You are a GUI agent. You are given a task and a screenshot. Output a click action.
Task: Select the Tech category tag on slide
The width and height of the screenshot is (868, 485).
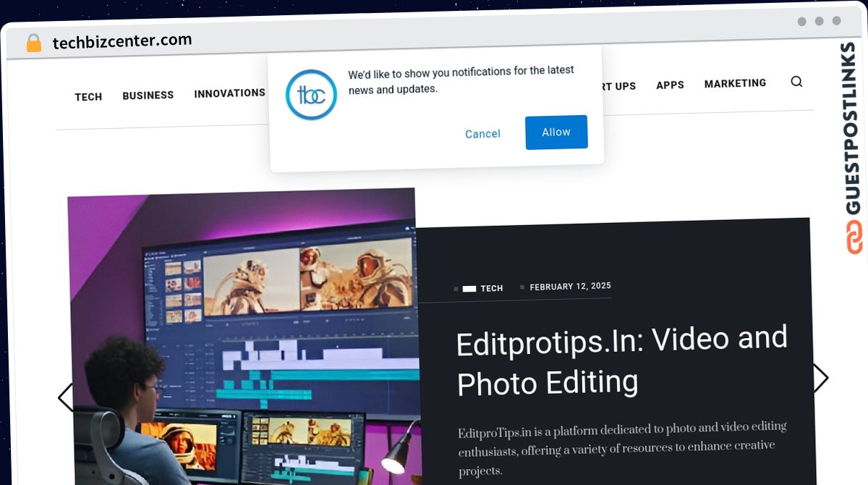pyautogui.click(x=491, y=288)
